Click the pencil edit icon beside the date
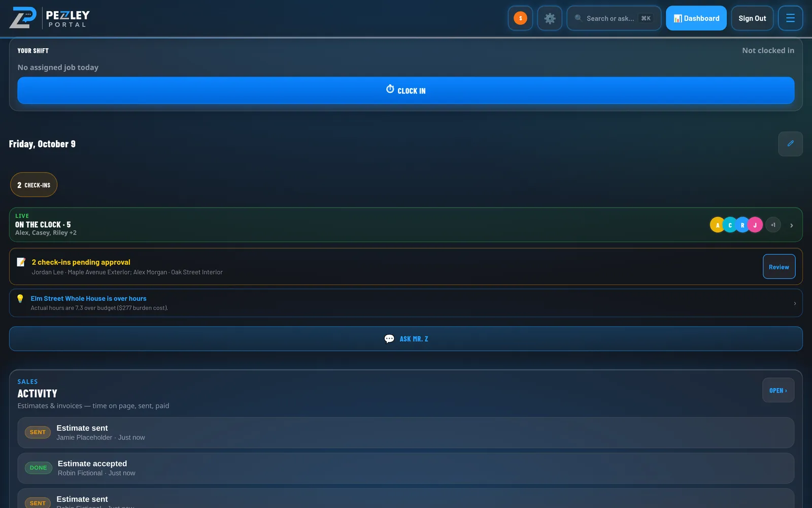Viewport: 812px width, 508px height. pos(790,144)
